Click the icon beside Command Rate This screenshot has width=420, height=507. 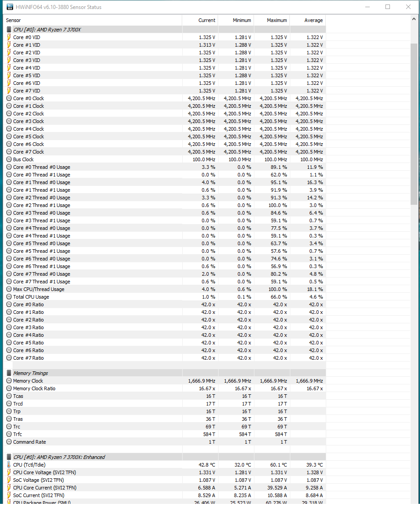(9, 442)
